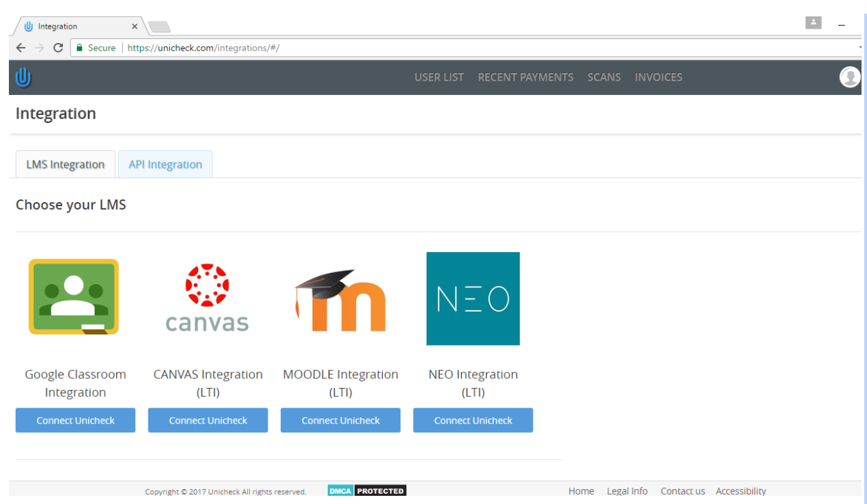Close the Integration browser tab
Image resolution: width=867 pixels, height=504 pixels.
click(x=135, y=27)
